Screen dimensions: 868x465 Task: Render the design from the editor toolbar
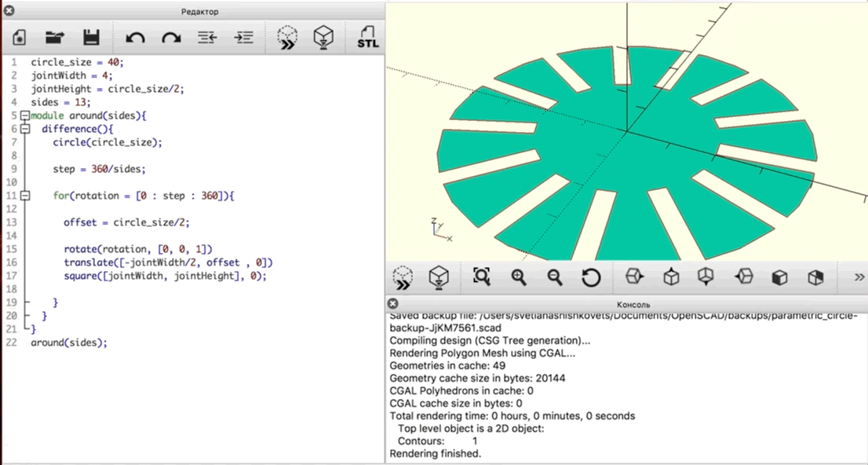click(x=323, y=37)
